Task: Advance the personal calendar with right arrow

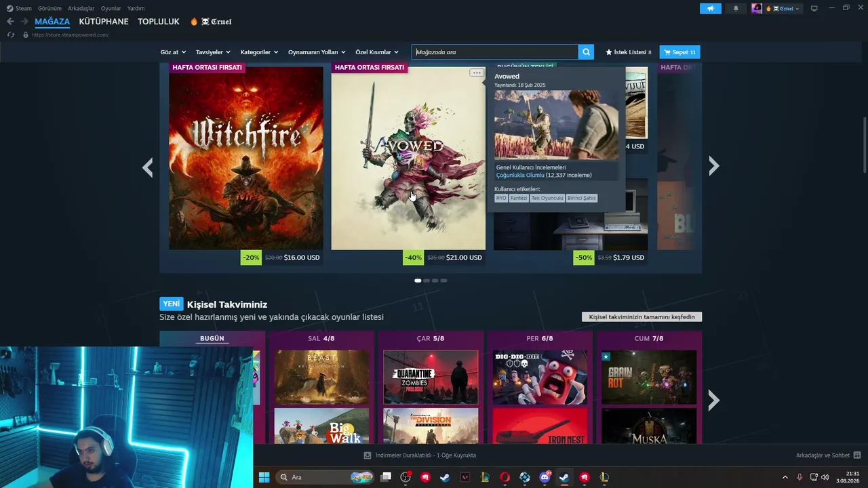Action: [x=713, y=401]
